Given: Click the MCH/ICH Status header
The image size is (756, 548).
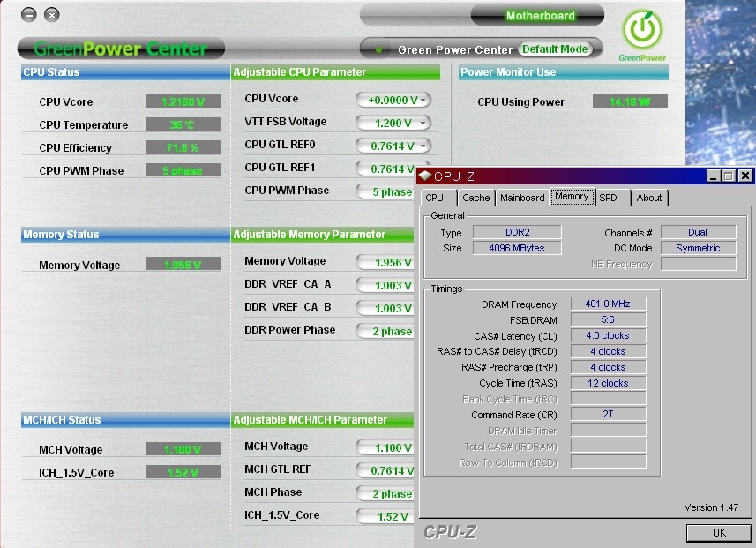Looking at the screenshot, I should click(x=125, y=420).
